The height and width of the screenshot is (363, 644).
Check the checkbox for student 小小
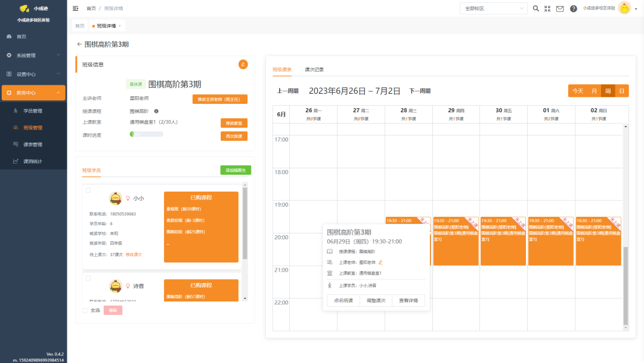[x=88, y=190]
